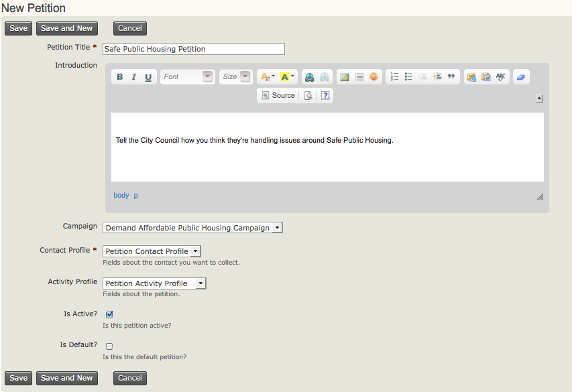Insert a link using the link icon
This screenshot has width=572, height=392.
[309, 77]
